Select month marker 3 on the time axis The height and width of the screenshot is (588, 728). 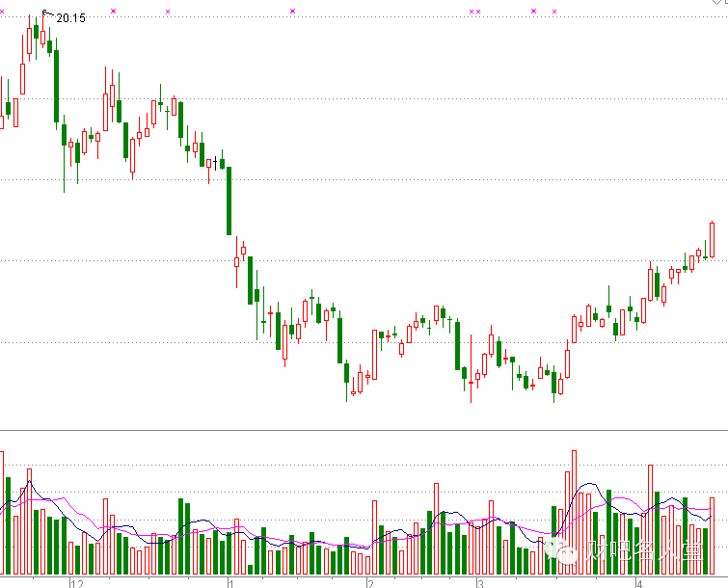tap(481, 583)
